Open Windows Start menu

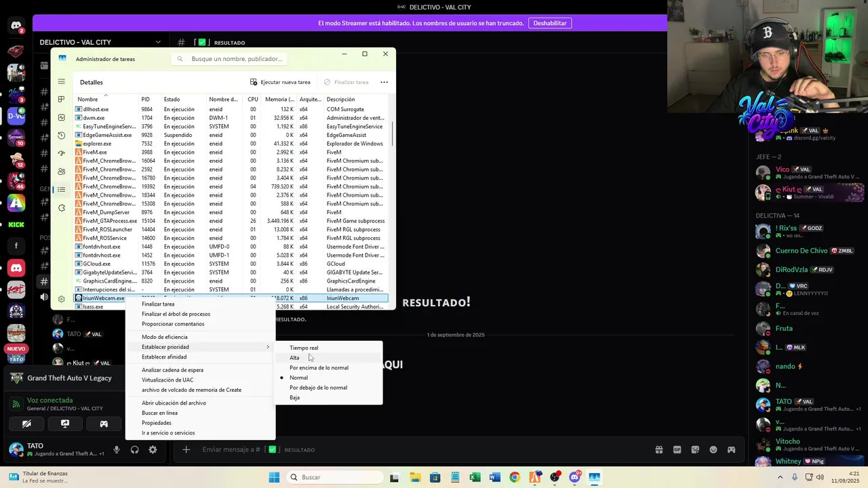pos(274,477)
